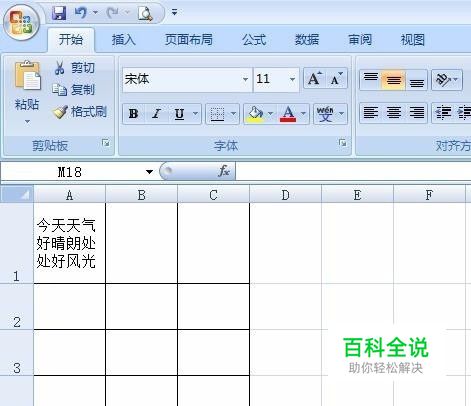Toggle underline formatting
The height and width of the screenshot is (406, 471).
179,114
